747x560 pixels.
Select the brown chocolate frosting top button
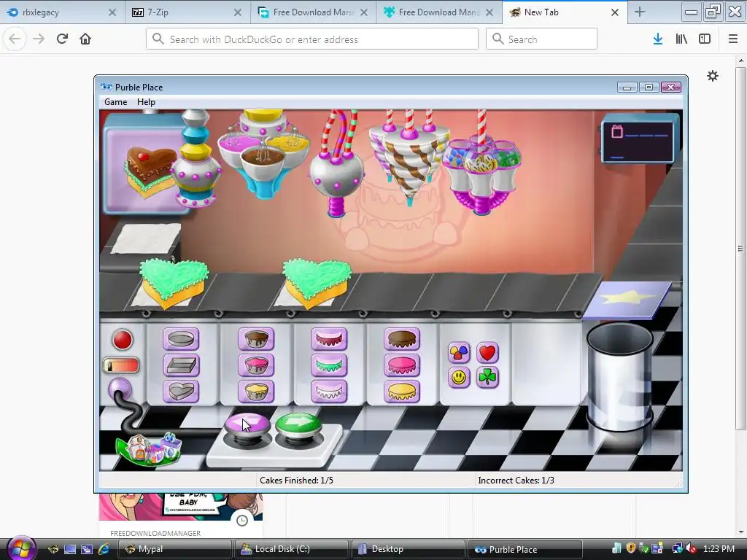click(x=402, y=339)
